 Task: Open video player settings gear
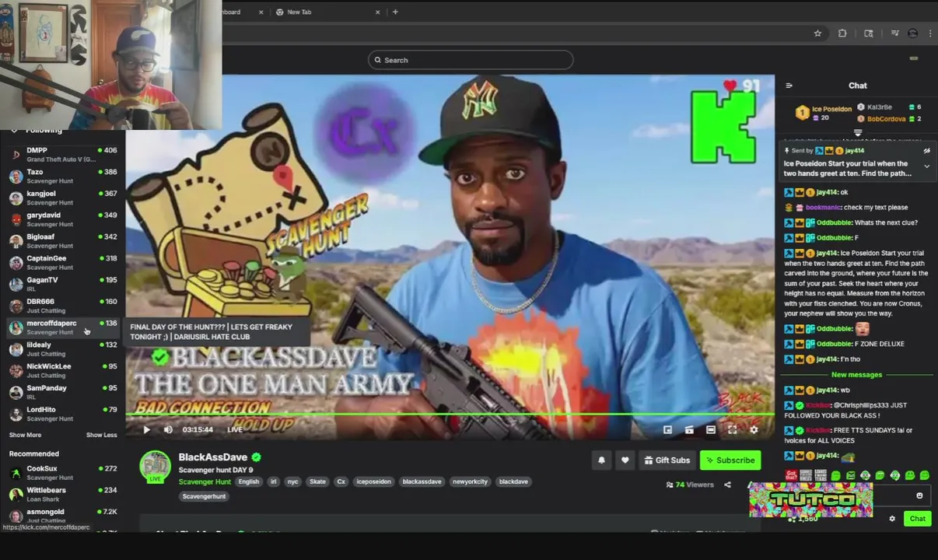754,429
